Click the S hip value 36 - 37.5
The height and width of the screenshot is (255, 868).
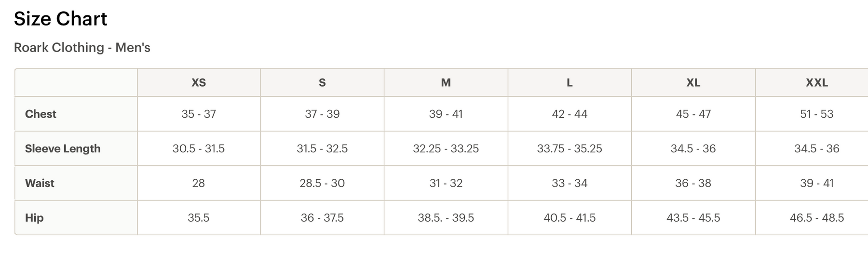pos(322,218)
